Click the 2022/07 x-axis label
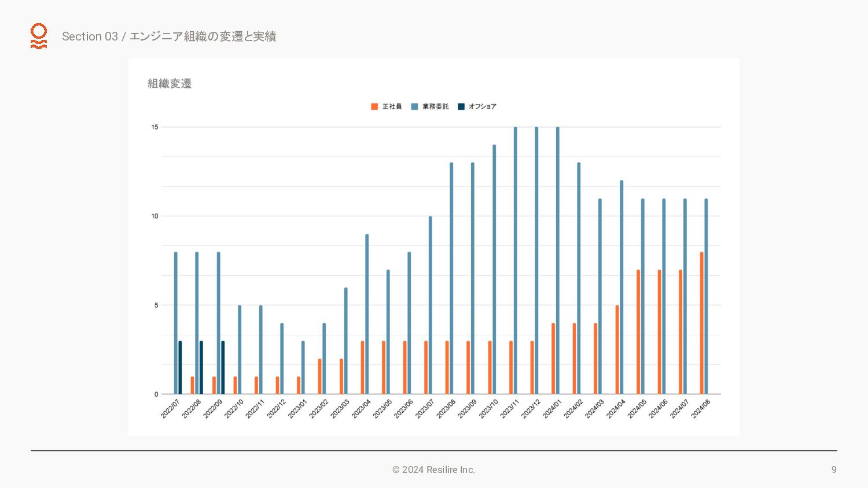 click(x=170, y=409)
